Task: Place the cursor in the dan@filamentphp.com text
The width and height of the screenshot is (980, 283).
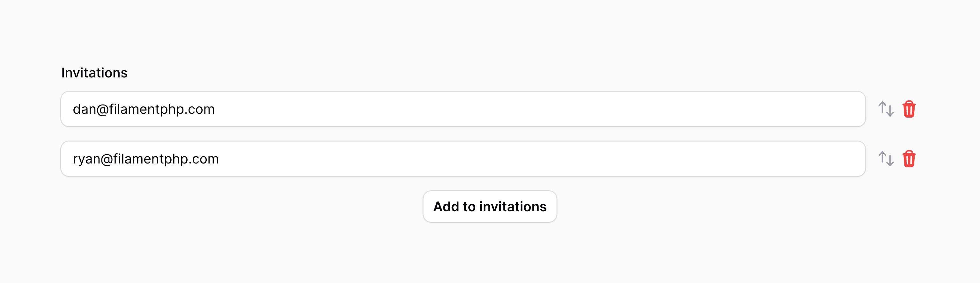Action: pyautogui.click(x=144, y=109)
